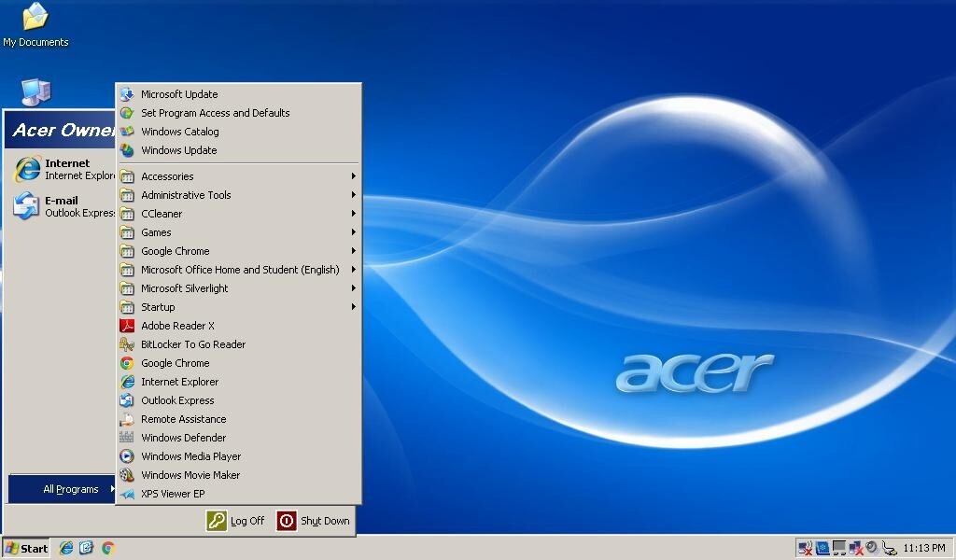Open Internet Explorer in the programs list

click(238, 382)
